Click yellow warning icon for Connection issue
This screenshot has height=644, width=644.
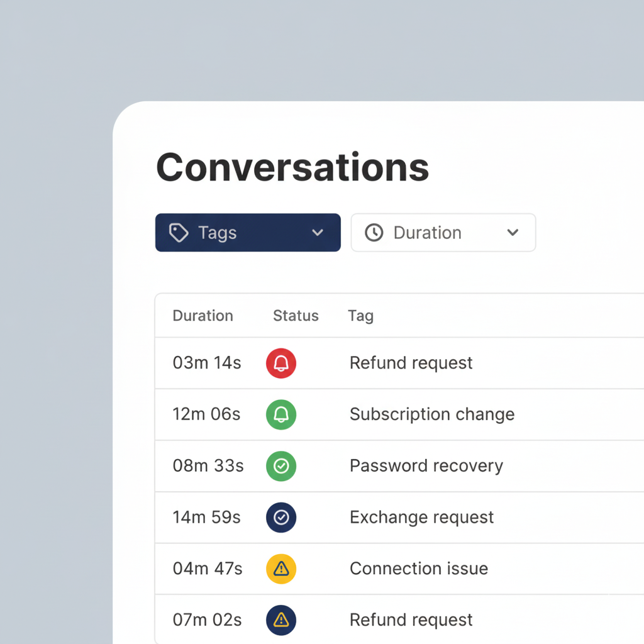tap(281, 569)
